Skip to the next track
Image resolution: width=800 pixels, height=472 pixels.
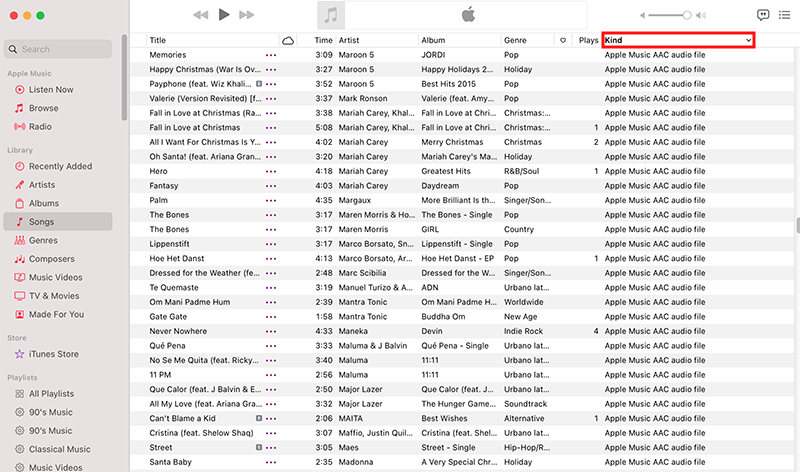246,15
